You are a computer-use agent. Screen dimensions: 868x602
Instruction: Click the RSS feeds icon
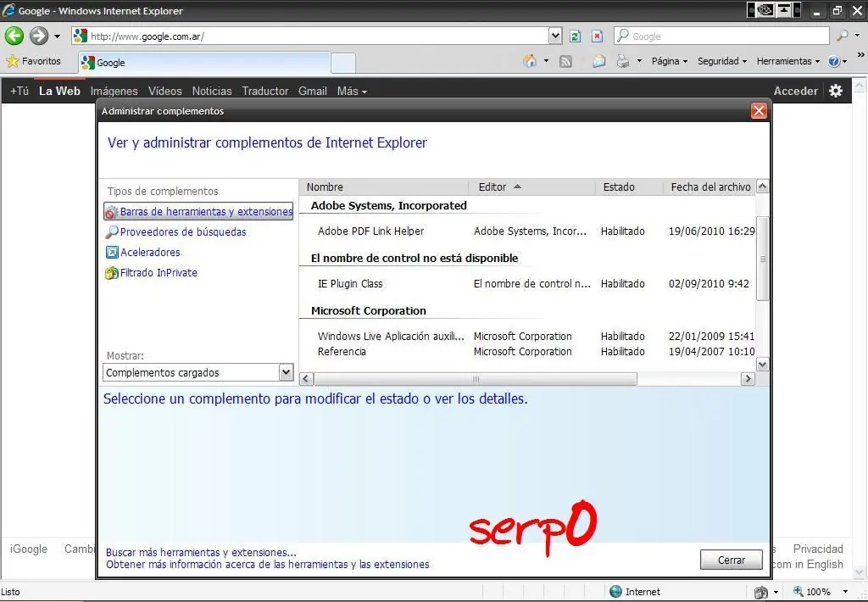[565, 62]
